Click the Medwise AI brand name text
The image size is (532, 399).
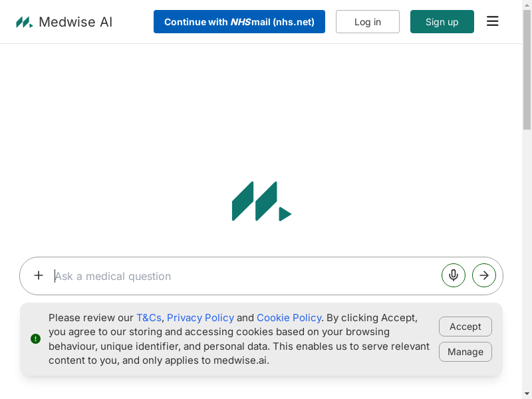75,22
